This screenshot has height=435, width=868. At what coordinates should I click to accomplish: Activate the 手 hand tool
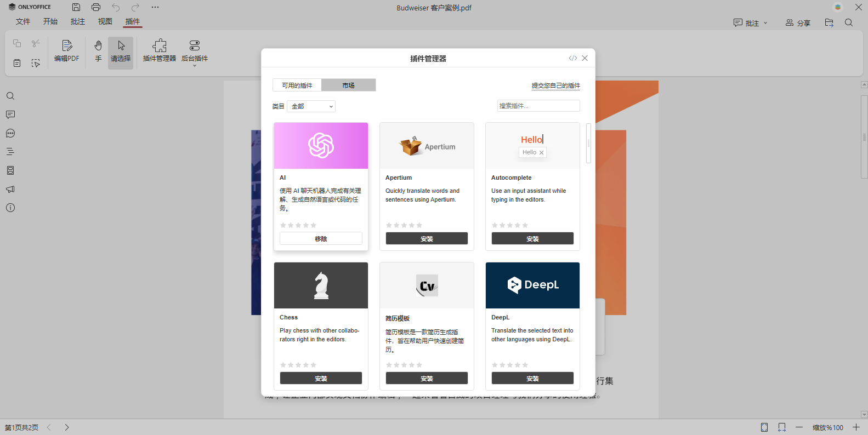click(98, 51)
